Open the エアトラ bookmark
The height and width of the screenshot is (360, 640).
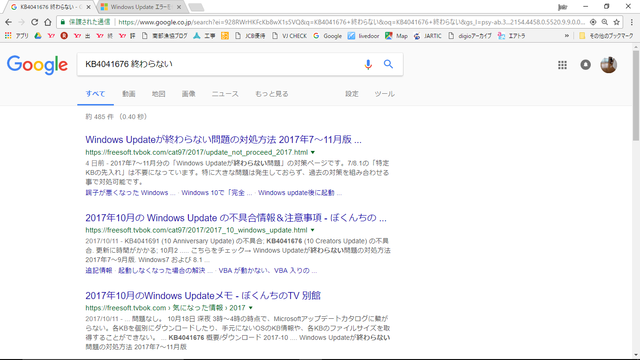click(512, 36)
